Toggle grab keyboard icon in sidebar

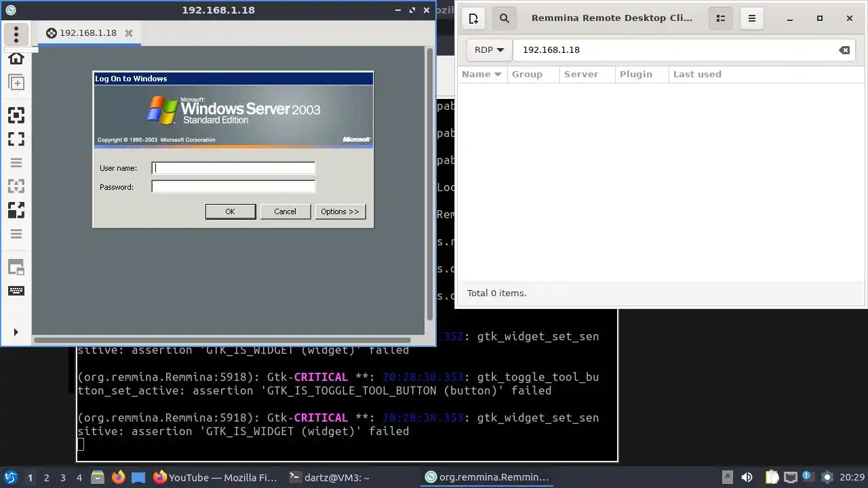[16, 291]
